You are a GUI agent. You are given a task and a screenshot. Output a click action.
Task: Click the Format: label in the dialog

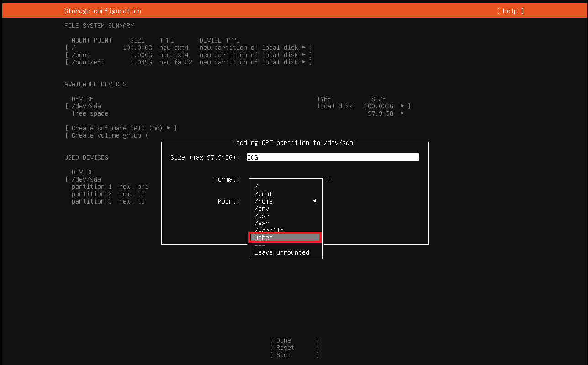click(x=227, y=179)
